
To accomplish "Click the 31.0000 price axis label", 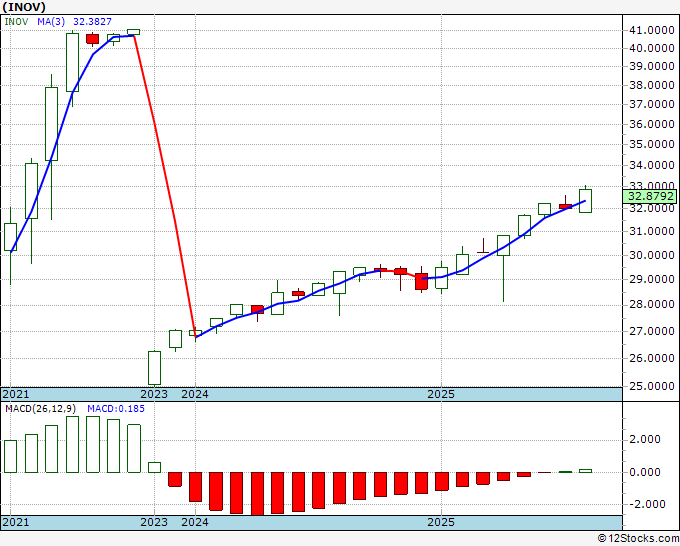I will point(651,231).
